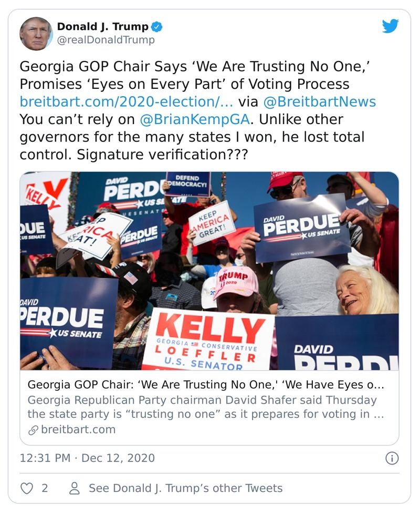Click the card headline 'Georgia GOP Chair'
This screenshot has height=514, width=420.
pyautogui.click(x=206, y=385)
